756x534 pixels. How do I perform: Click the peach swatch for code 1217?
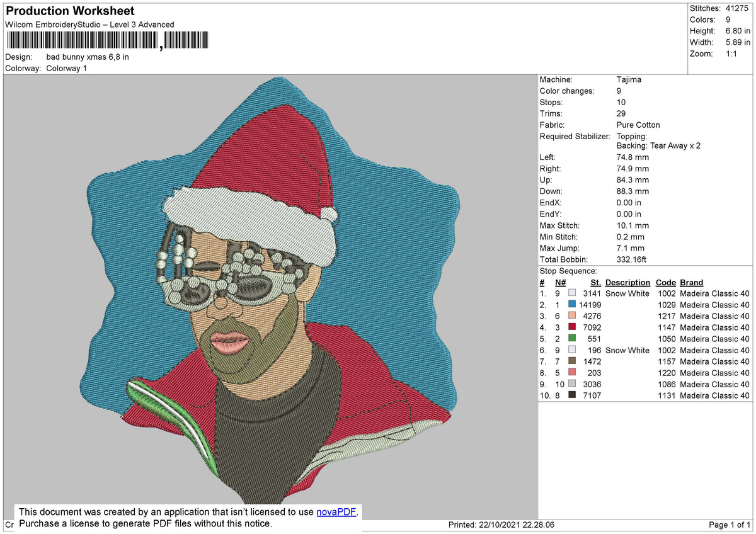[x=572, y=316]
